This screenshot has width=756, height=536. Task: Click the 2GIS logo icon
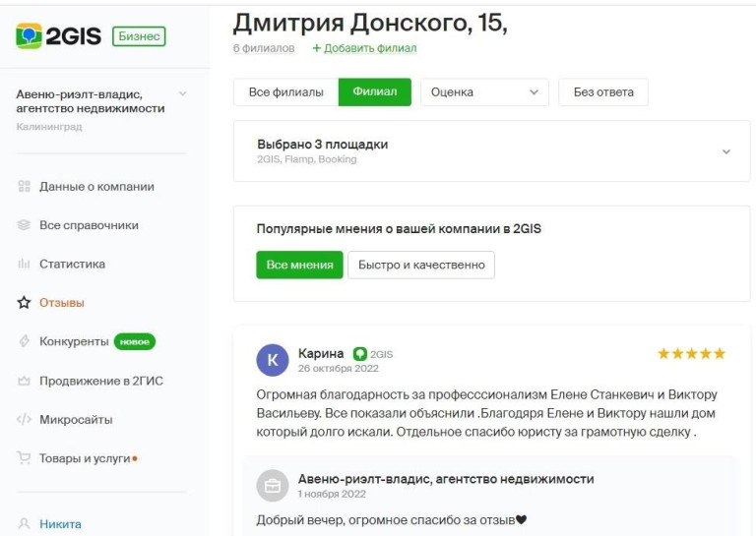(x=29, y=36)
